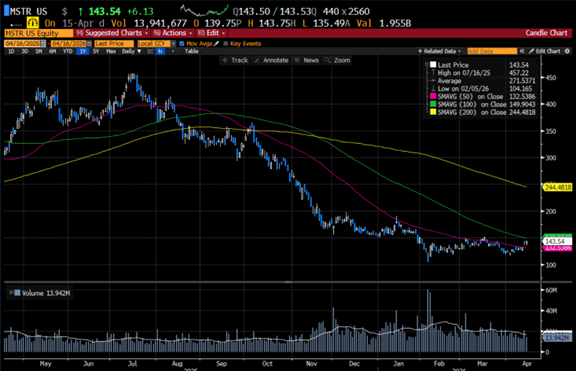Viewport: 576px width, 371px height.
Task: Select the Max range button
Action: (x=111, y=51)
